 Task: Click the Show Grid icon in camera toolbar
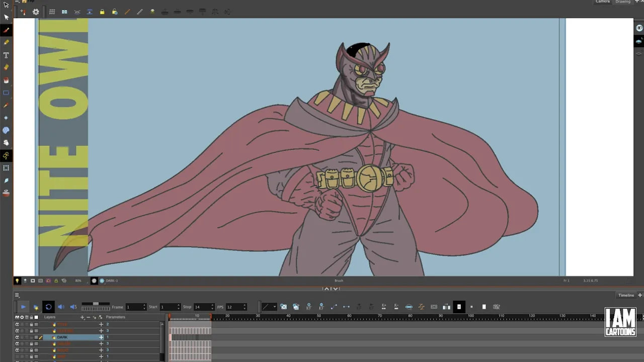click(x=52, y=12)
